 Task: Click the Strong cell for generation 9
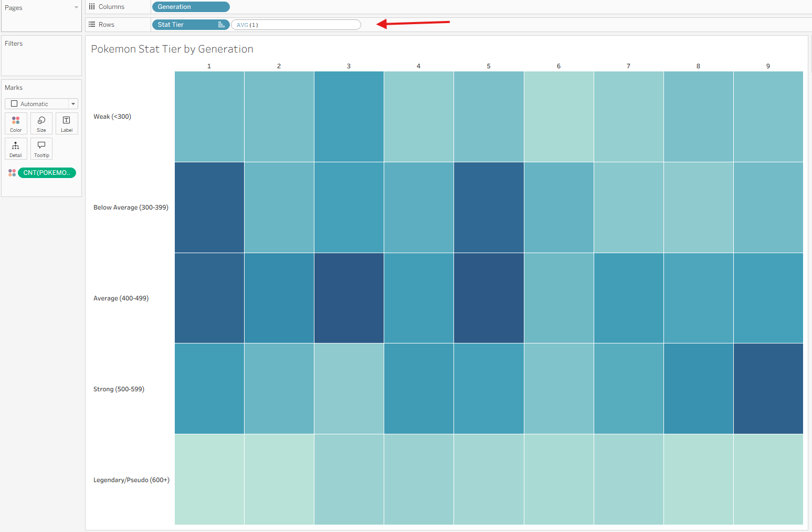(768, 389)
